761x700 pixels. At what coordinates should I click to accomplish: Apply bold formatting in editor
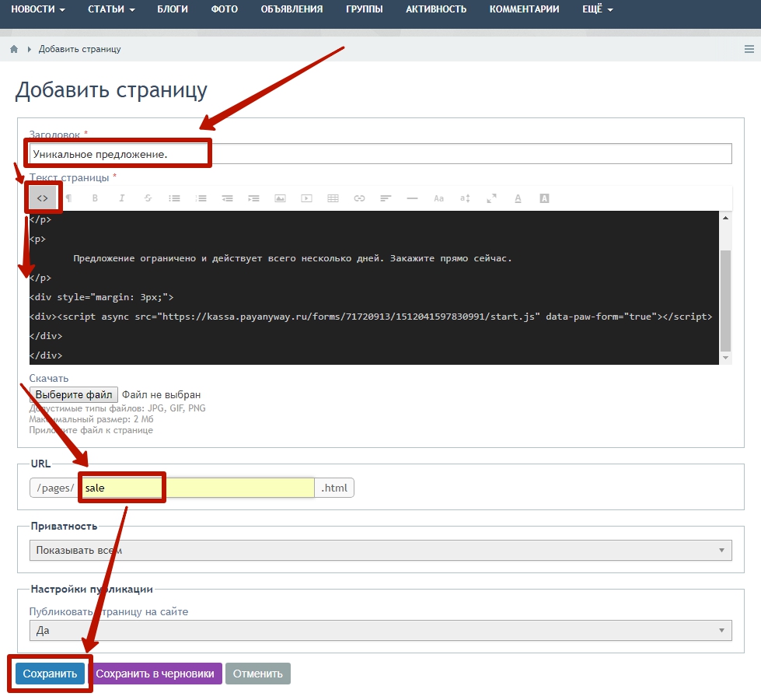[95, 198]
